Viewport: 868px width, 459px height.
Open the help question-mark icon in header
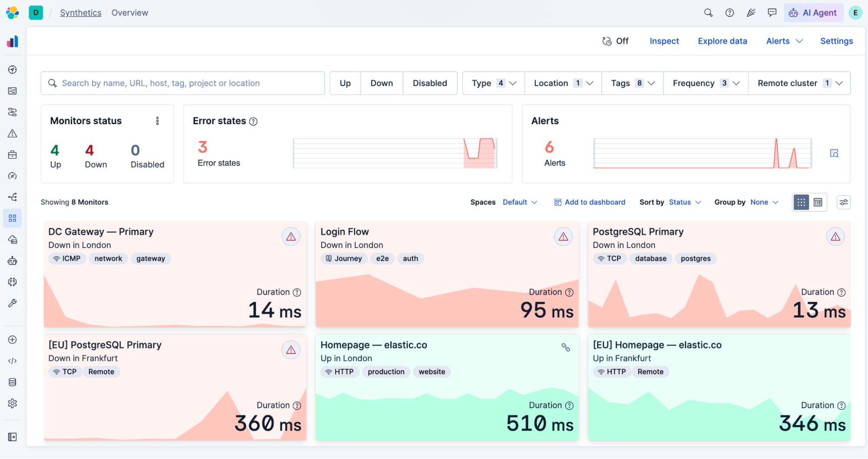[729, 13]
